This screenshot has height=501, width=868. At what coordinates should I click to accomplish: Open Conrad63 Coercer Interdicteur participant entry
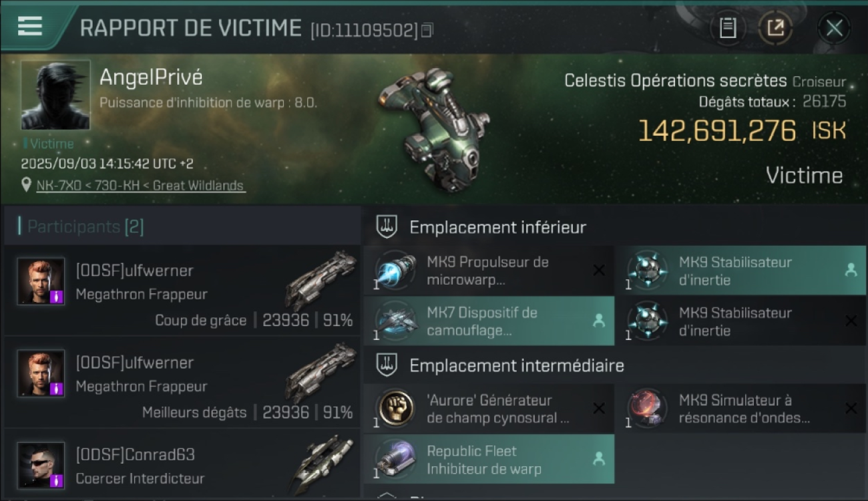point(182,466)
